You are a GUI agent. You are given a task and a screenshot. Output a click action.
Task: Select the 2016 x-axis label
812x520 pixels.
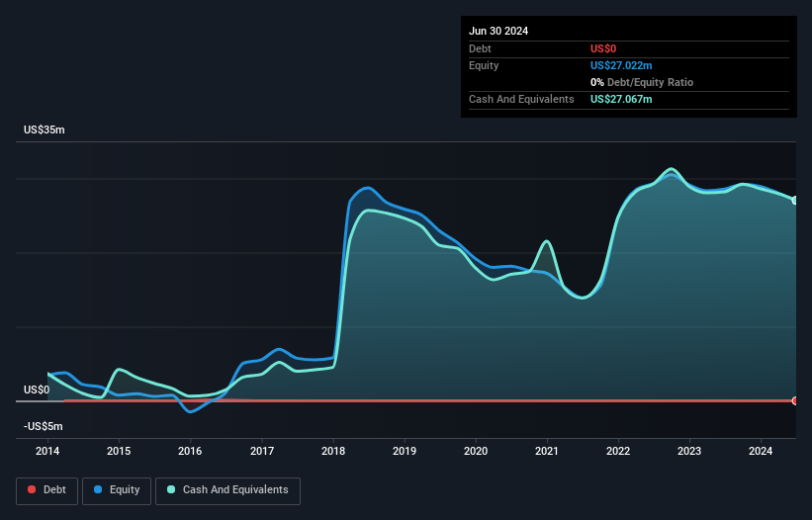(190, 451)
